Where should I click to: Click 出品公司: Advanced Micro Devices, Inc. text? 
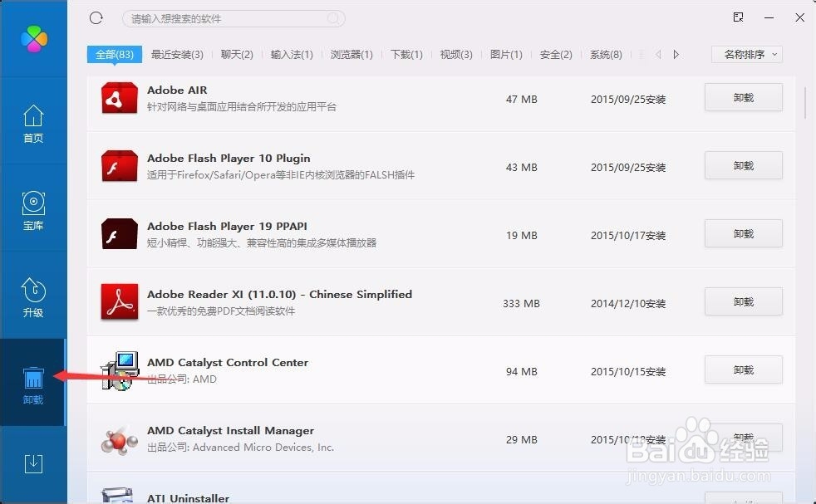pos(240,448)
